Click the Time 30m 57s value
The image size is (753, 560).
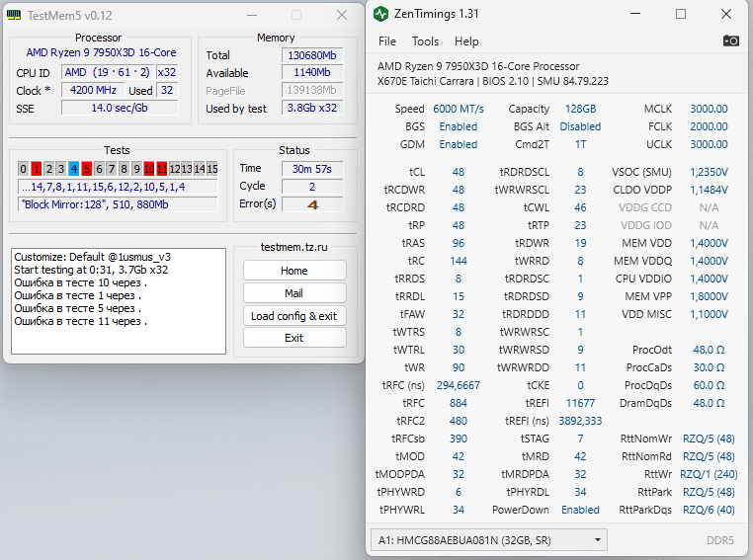click(x=312, y=169)
